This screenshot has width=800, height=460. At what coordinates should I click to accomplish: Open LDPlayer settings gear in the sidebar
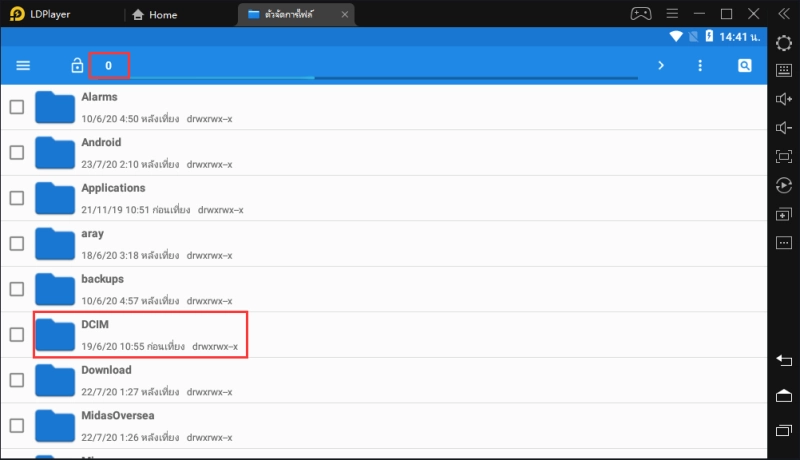[x=784, y=43]
